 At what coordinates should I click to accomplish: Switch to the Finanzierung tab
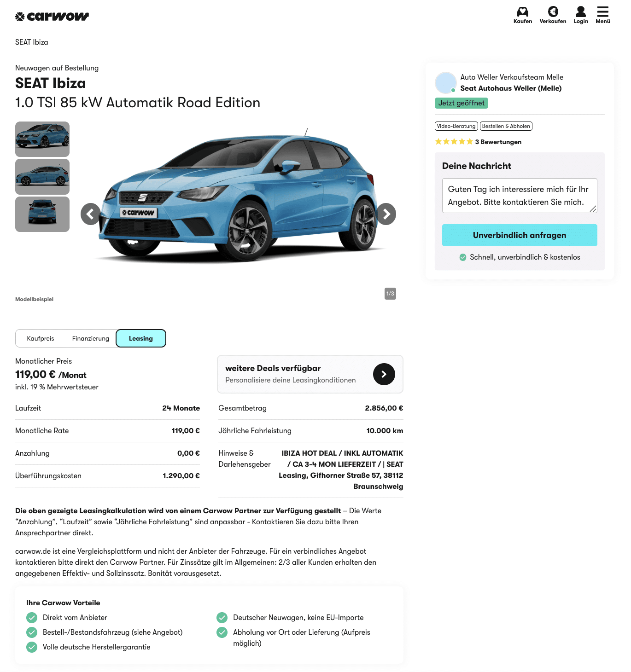pos(91,338)
